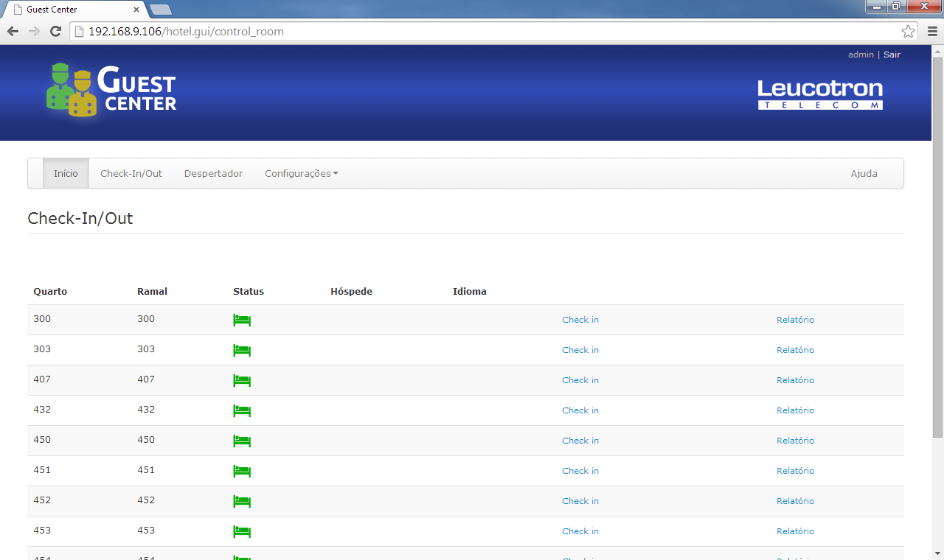Select the Guest Center browser tab

(x=74, y=10)
